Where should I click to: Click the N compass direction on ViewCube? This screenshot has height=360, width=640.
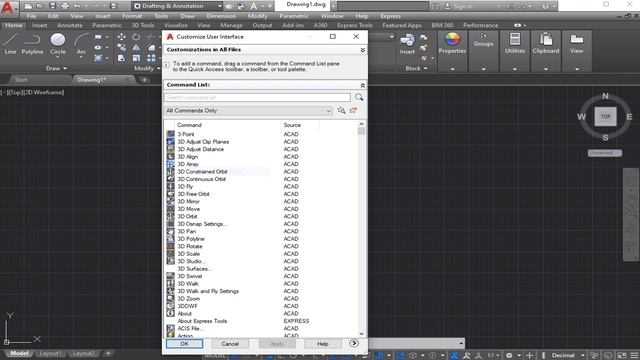click(605, 96)
